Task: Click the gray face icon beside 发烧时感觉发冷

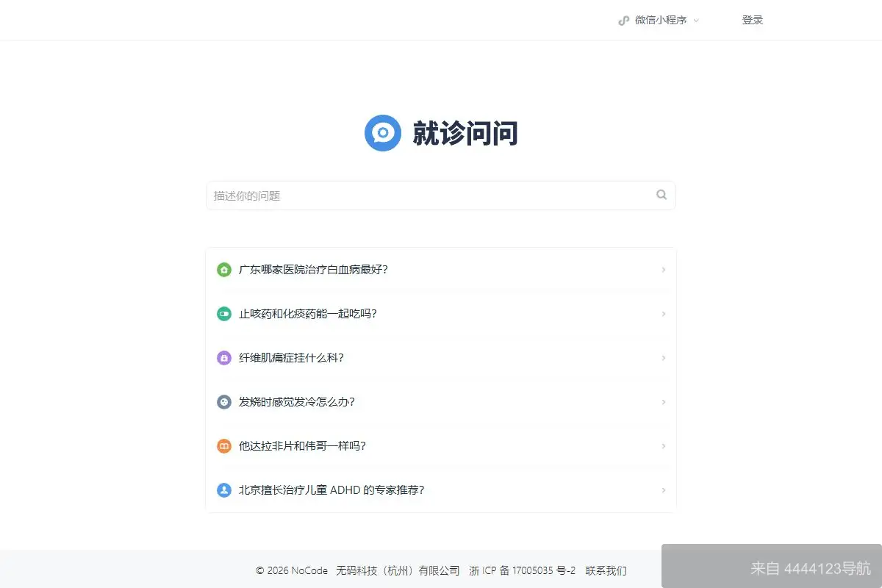Action: (x=224, y=402)
